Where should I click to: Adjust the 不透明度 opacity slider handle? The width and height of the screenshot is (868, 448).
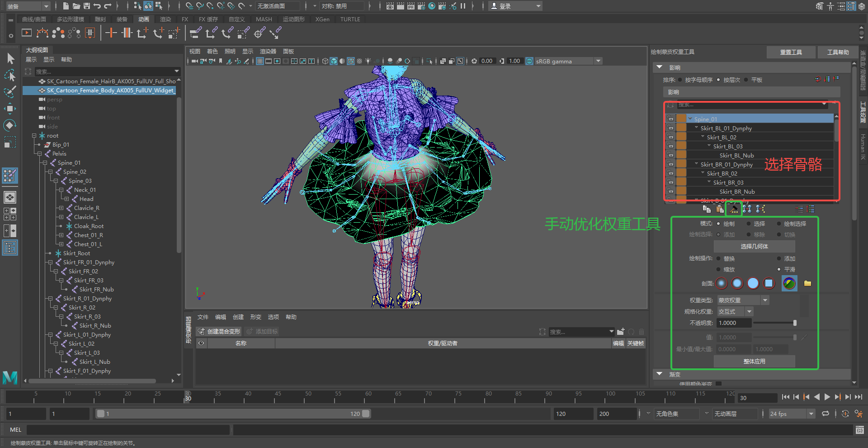[795, 323]
